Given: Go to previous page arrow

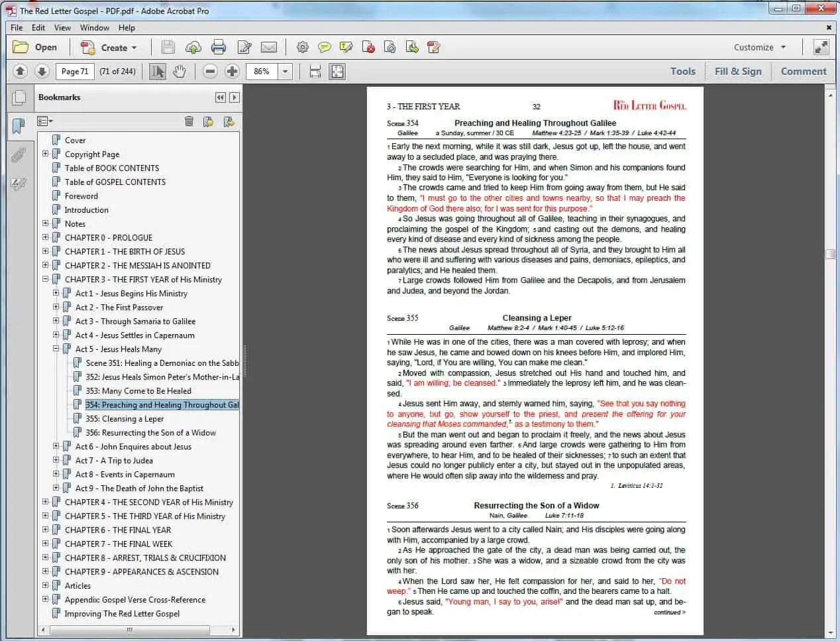Looking at the screenshot, I should point(20,71).
